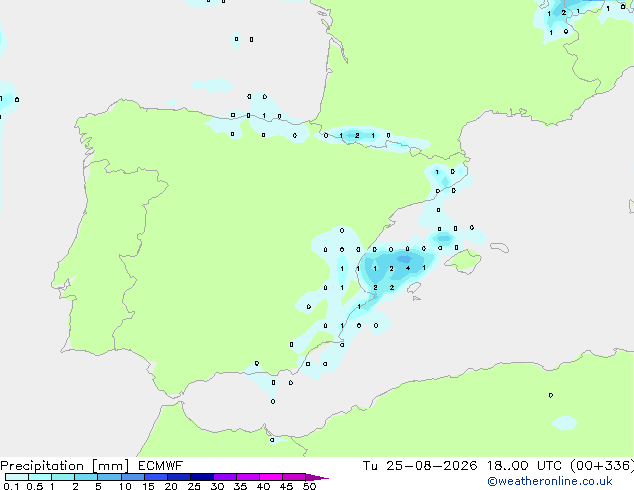
Task: Click the forecast date 'Tu 25-08-2026'
Action: [x=420, y=466]
